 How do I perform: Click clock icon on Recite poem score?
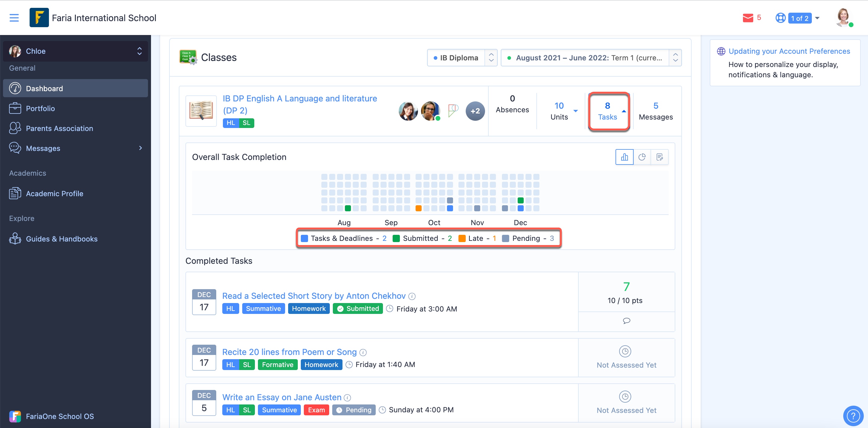[x=625, y=352]
